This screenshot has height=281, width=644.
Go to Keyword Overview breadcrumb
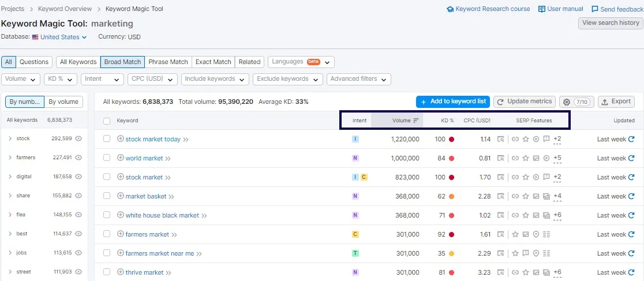pos(65,9)
